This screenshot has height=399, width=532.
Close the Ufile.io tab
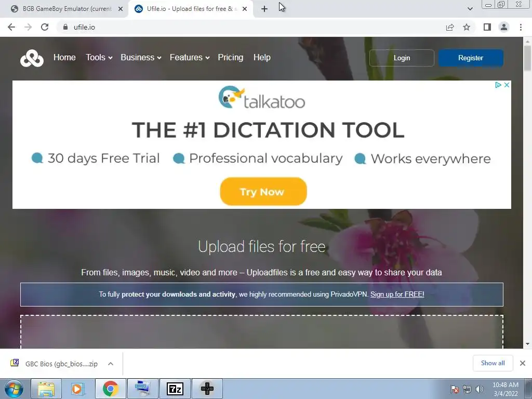pos(245,9)
